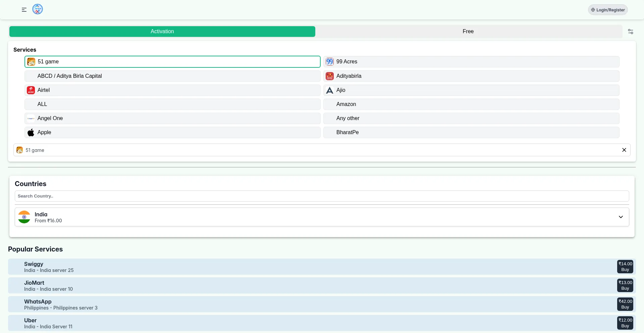This screenshot has height=333, width=644.
Task: Click the Angel One service label
Action: tap(50, 118)
